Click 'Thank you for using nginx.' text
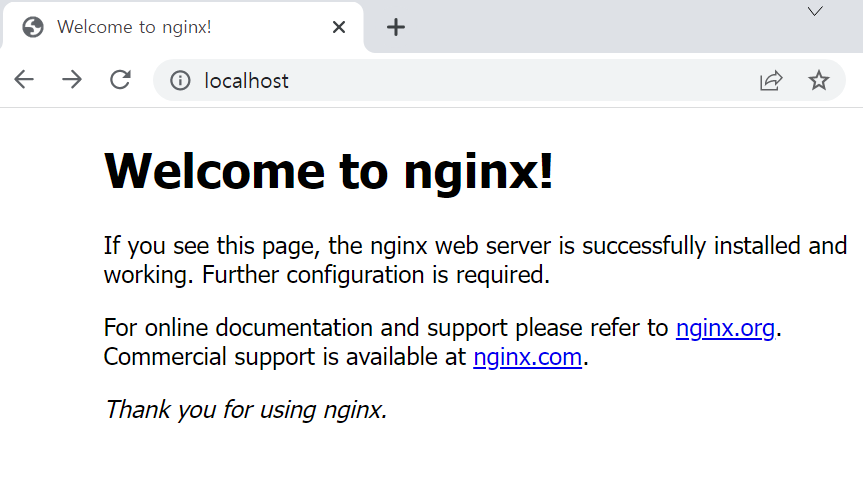The image size is (863, 481). pyautogui.click(x=246, y=410)
